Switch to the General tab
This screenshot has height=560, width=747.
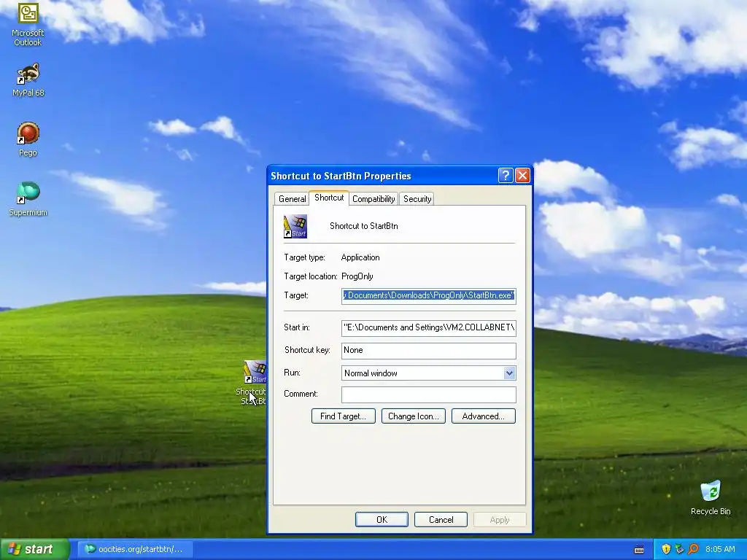click(292, 199)
